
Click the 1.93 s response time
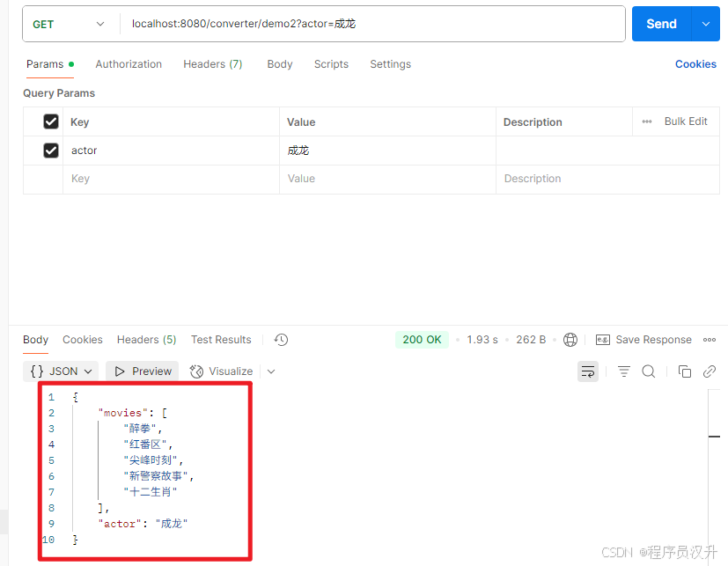pyautogui.click(x=482, y=340)
